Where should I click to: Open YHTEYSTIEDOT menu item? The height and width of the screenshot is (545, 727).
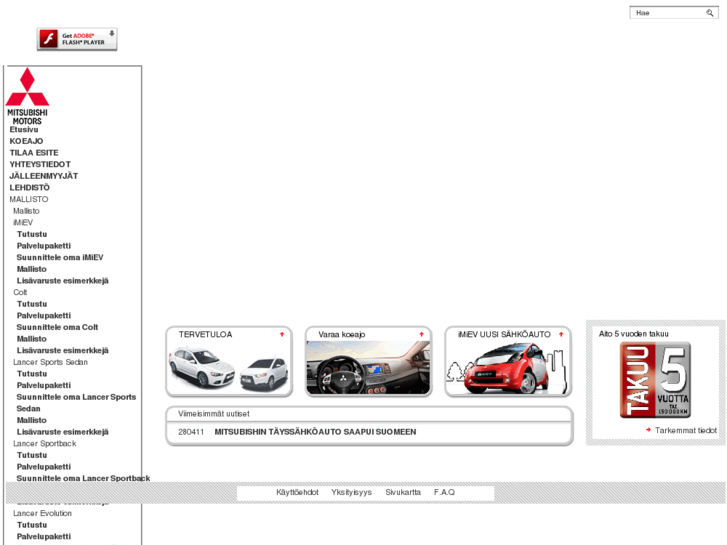click(40, 164)
